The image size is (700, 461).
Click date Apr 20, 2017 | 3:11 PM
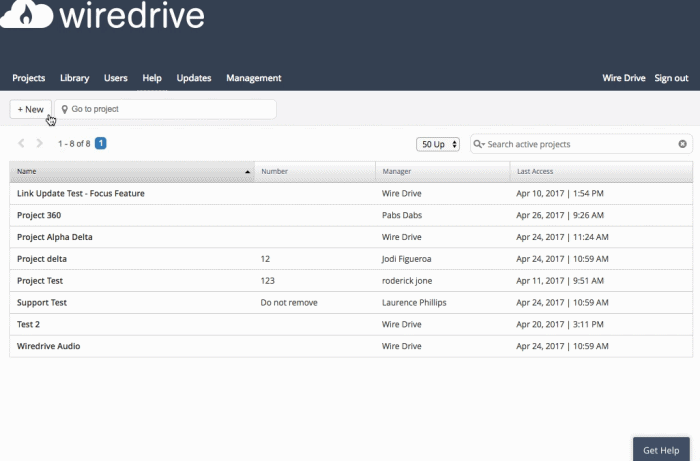(x=560, y=324)
